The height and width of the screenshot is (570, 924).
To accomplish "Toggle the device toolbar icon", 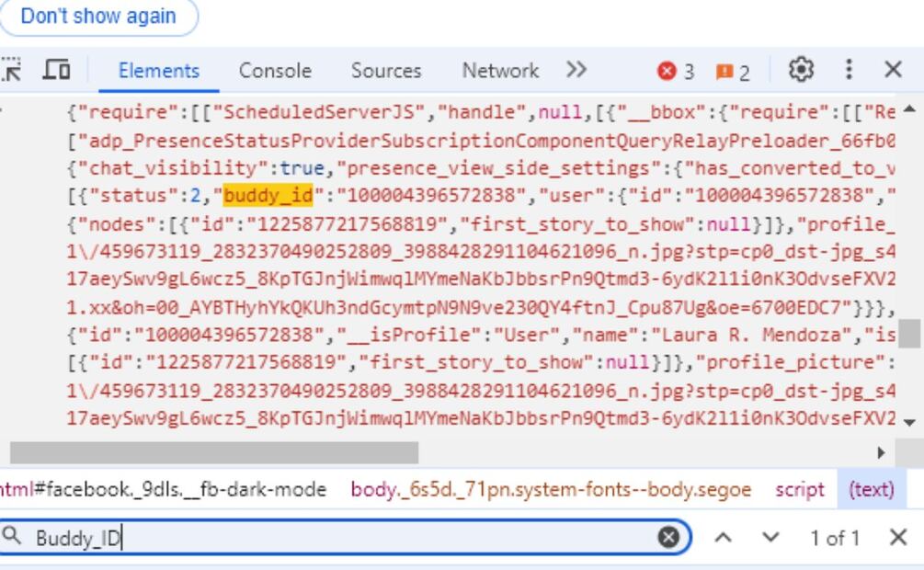I will tap(57, 70).
